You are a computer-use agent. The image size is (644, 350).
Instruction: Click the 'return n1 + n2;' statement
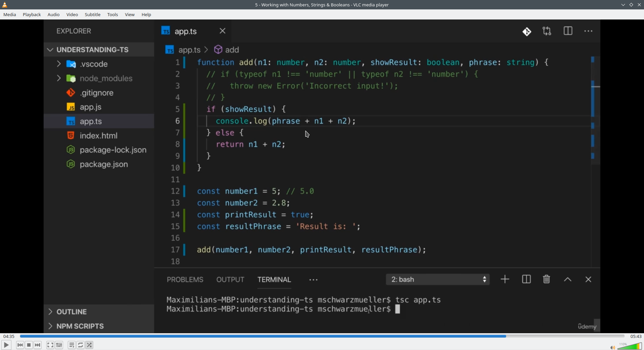[251, 144]
